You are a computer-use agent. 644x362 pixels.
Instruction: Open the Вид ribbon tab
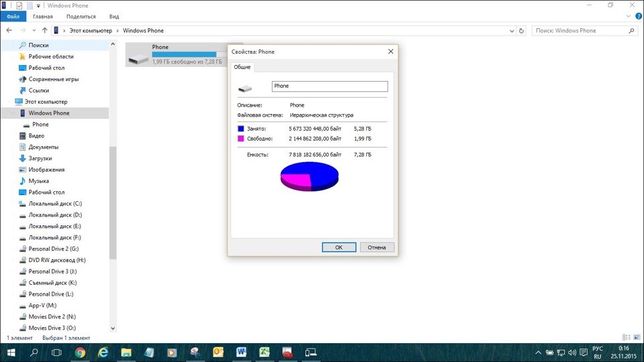pyautogui.click(x=114, y=16)
